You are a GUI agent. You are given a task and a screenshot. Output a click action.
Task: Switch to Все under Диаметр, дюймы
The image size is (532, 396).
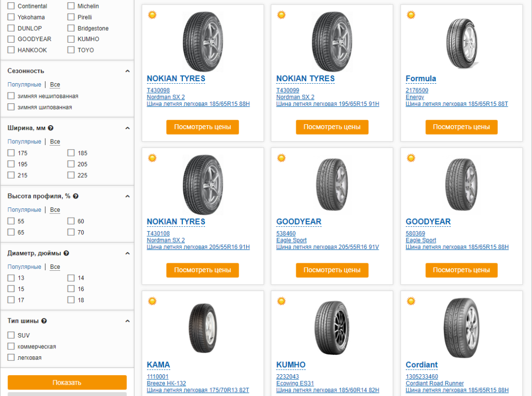[x=55, y=267]
